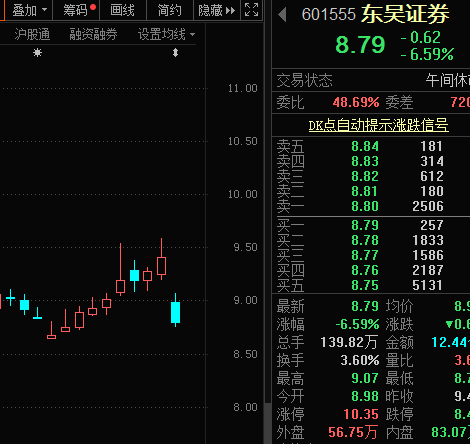This screenshot has height=444, width=470.
Task: Select 买四 price 8.76
Action: [365, 270]
